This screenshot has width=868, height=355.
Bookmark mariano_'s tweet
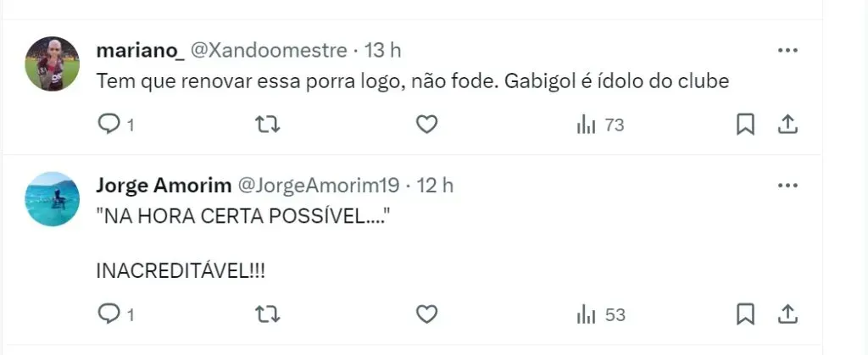[745, 125]
